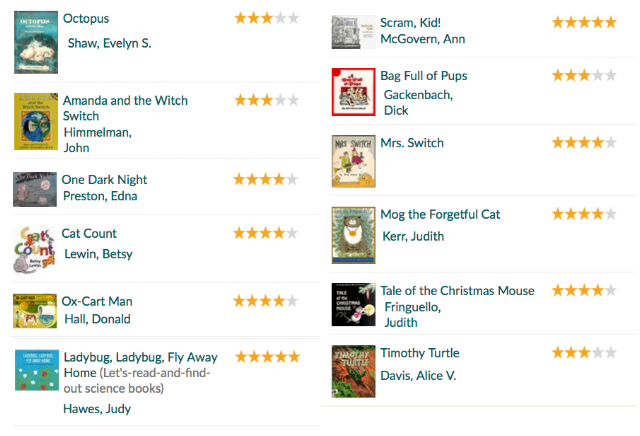640x436 pixels.
Task: Click author Shaw, Evelyn S.
Action: 109,43
